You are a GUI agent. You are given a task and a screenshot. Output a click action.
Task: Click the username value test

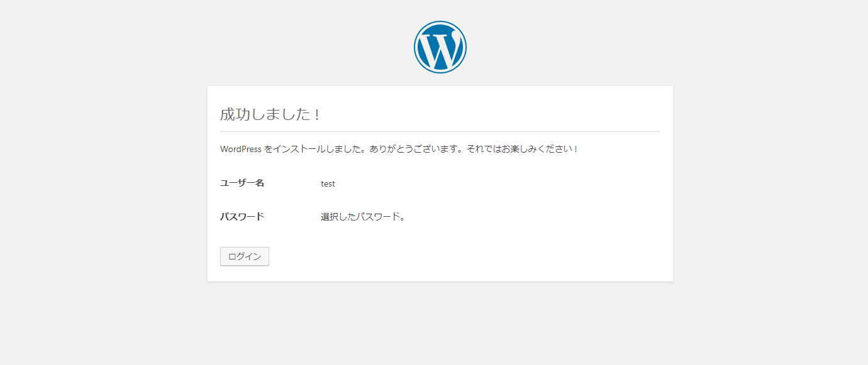pos(328,183)
